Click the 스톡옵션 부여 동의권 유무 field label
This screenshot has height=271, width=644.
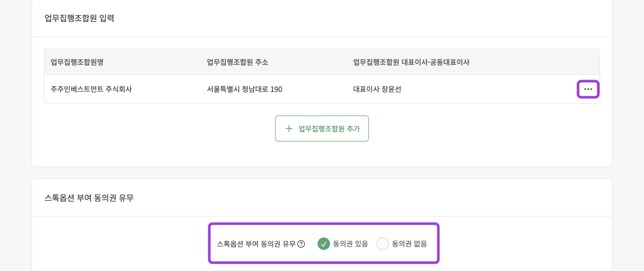[256, 243]
